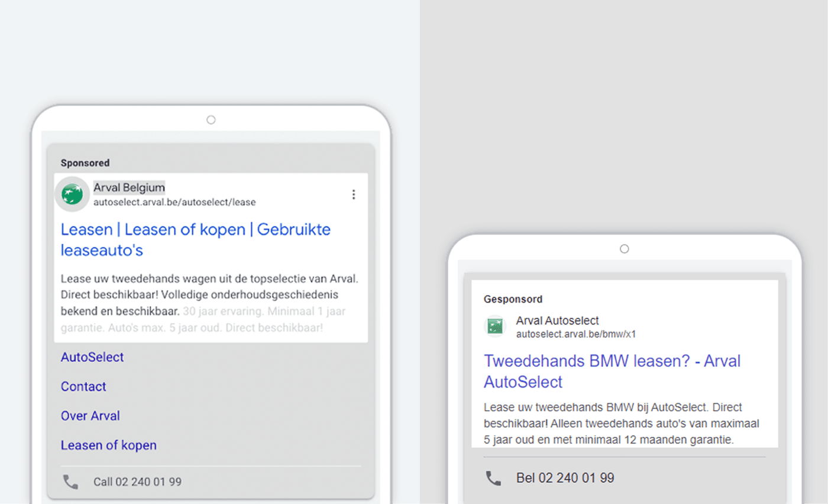Open the 'Tweedehands BMW leasen?' headline
Screen dimensions: 828x504
point(612,371)
